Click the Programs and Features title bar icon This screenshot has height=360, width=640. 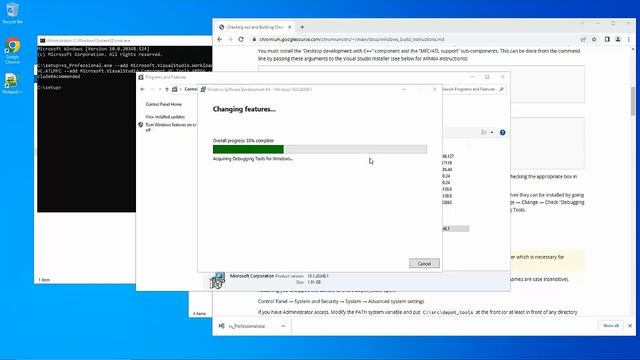(141, 77)
